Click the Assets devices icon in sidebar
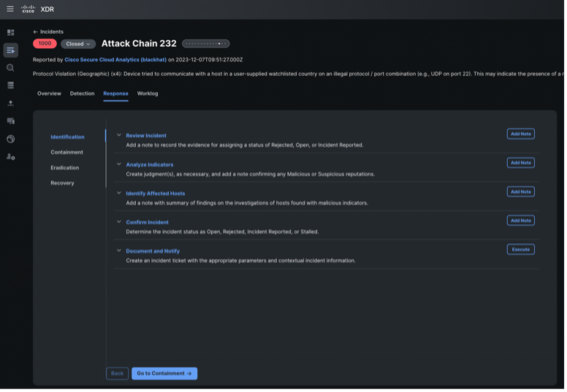Image resolution: width=567 pixels, height=392 pixels. (10, 121)
